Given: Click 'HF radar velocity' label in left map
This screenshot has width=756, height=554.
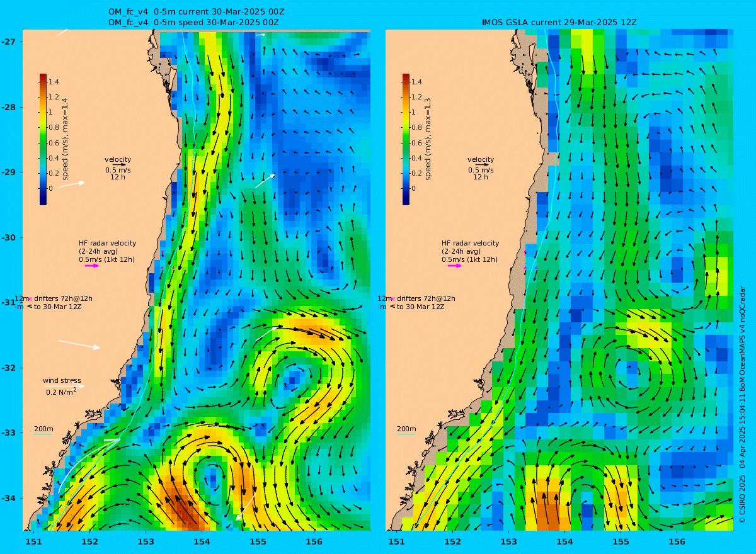Looking at the screenshot, I should (107, 243).
